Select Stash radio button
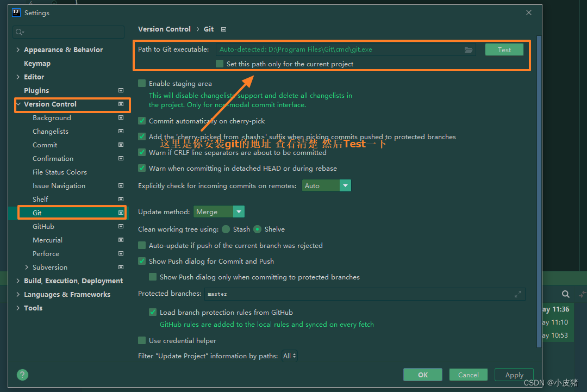The height and width of the screenshot is (392, 587). point(226,229)
